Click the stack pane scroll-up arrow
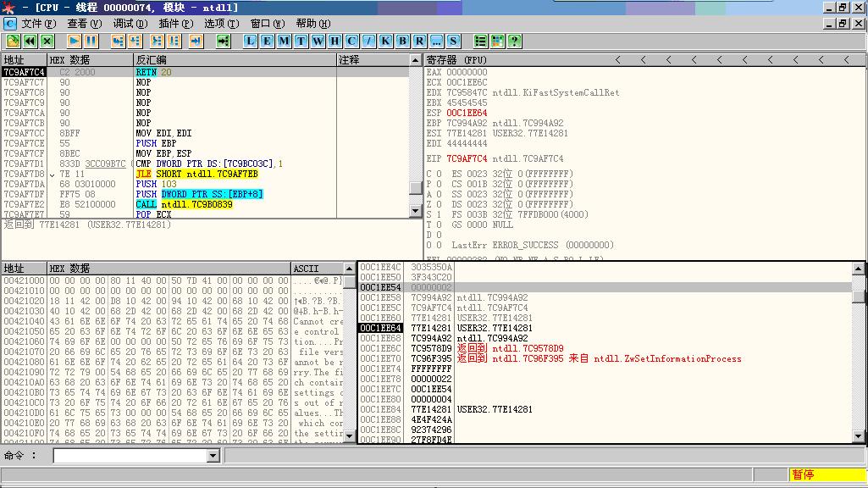This screenshot has height=488, width=868. point(858,269)
